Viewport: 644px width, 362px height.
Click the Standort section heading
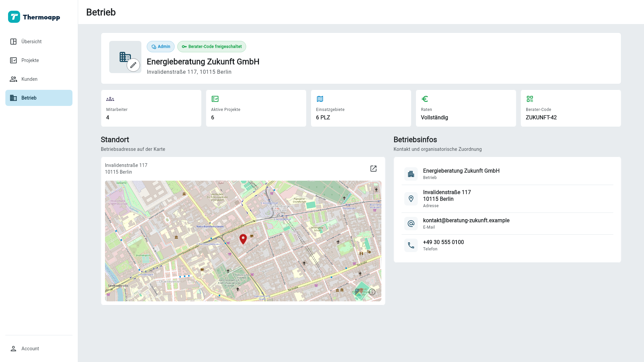(115, 140)
